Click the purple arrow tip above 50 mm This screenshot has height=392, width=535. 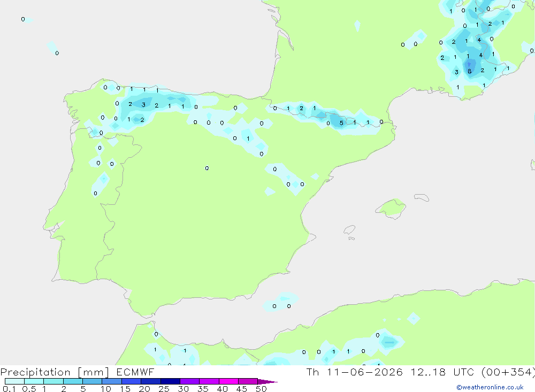[x=268, y=382]
